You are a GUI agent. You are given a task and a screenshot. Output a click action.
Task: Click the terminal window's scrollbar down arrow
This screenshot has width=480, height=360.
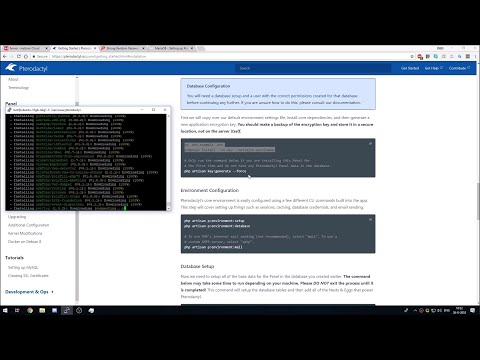pyautogui.click(x=168, y=208)
